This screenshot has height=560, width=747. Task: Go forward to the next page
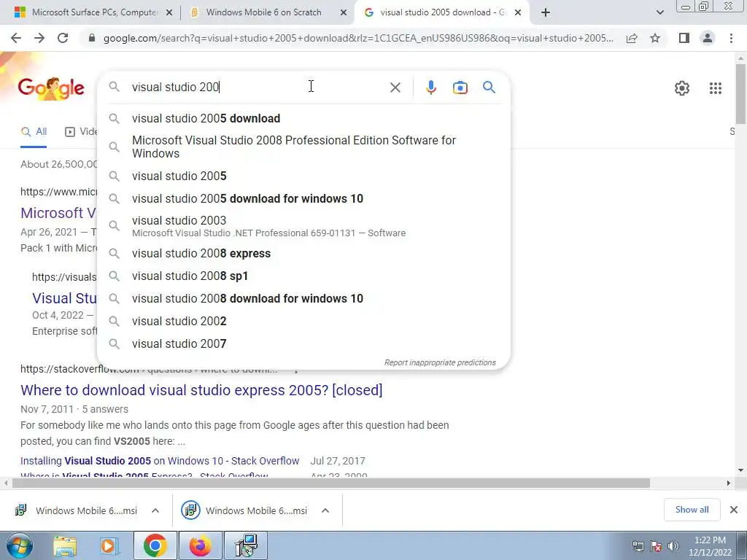(39, 38)
